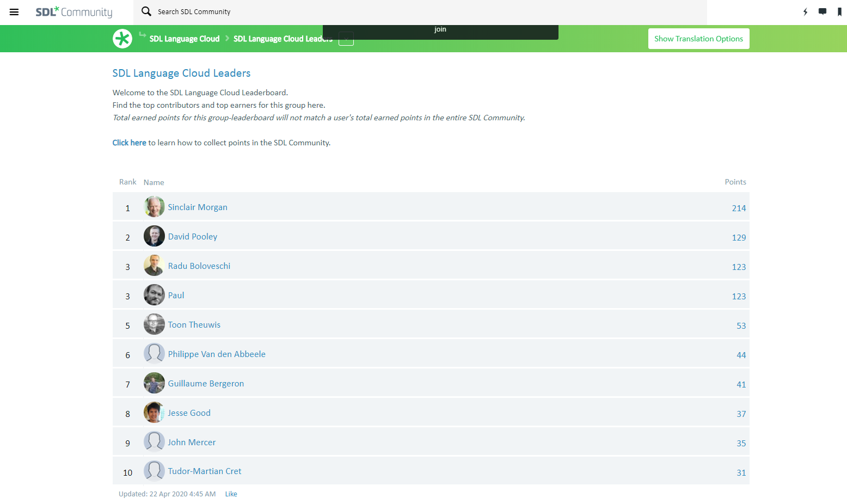Click the search magnifier icon
Screen dimensions: 847x504
pyautogui.click(x=146, y=11)
